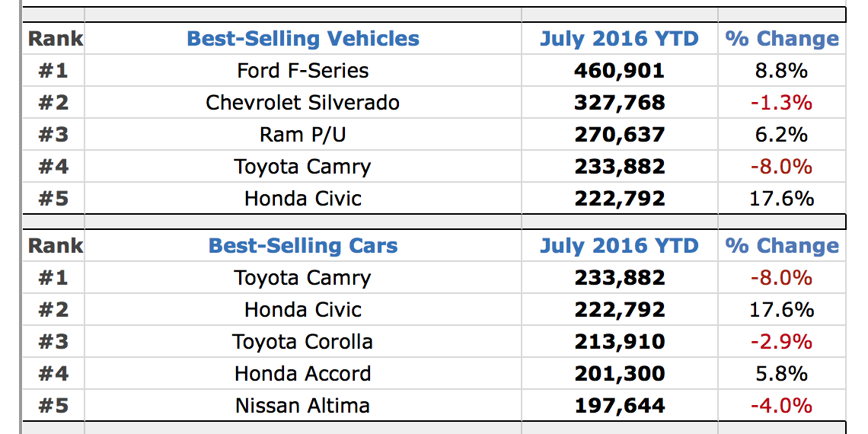868x434 pixels.
Task: Select the -1.3% change cell
Action: (781, 103)
